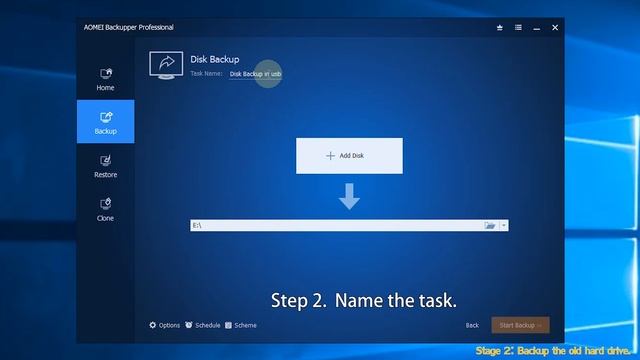Click the Start Backup button

coord(520,325)
